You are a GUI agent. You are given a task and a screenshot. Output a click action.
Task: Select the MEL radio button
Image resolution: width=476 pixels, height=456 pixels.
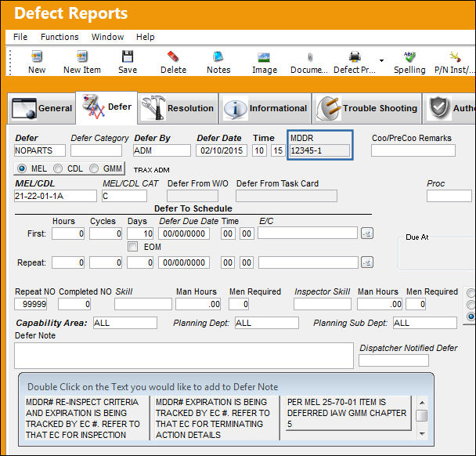[22, 168]
